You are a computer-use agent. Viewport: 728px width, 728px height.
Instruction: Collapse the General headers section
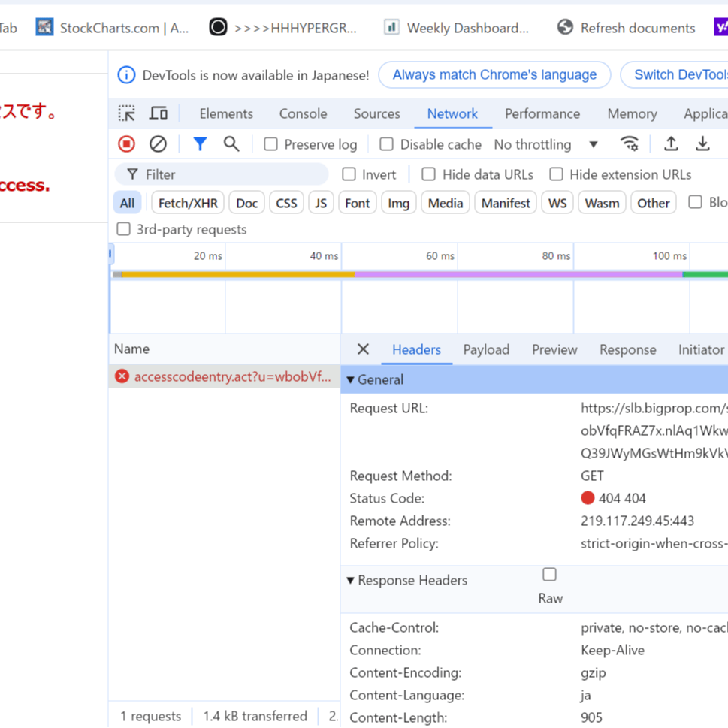tap(350, 379)
